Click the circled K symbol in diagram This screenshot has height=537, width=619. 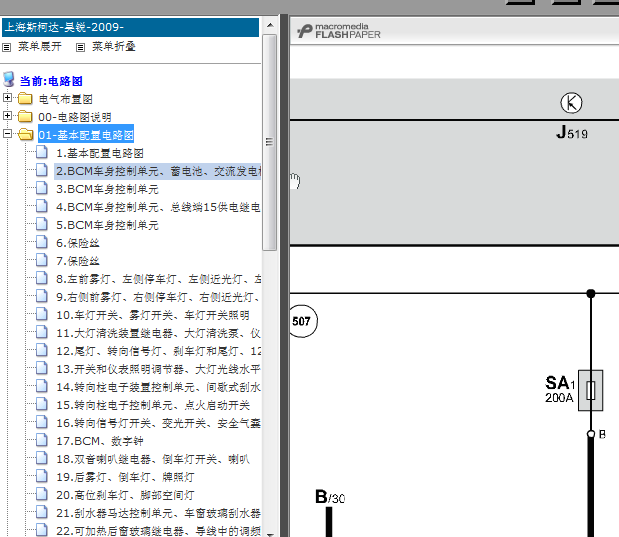pos(571,103)
